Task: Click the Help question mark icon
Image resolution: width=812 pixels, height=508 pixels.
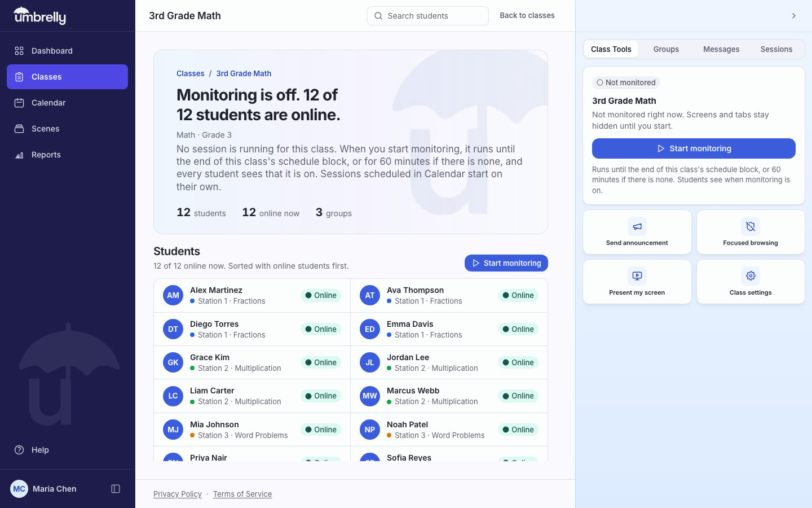Action: (x=19, y=450)
